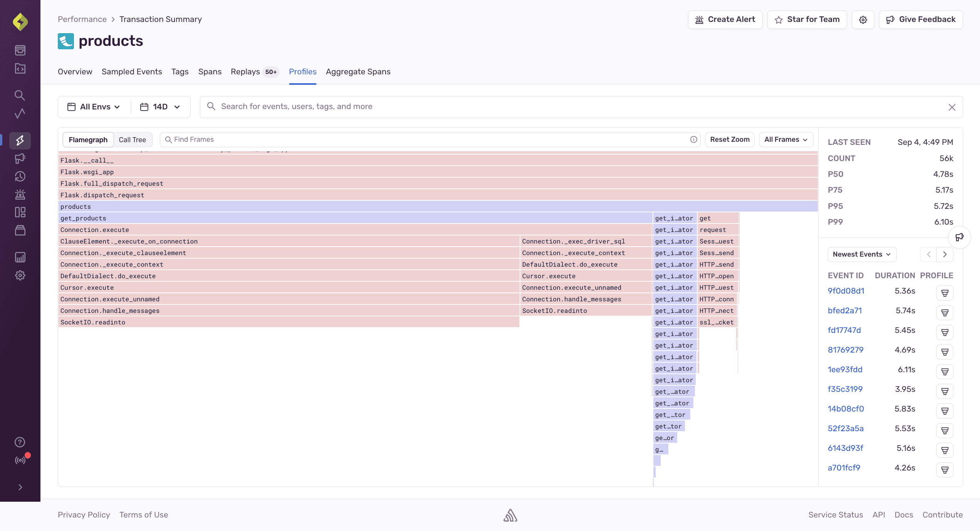Star this transaction for Team
This screenshot has width=980, height=531.
[x=807, y=19]
